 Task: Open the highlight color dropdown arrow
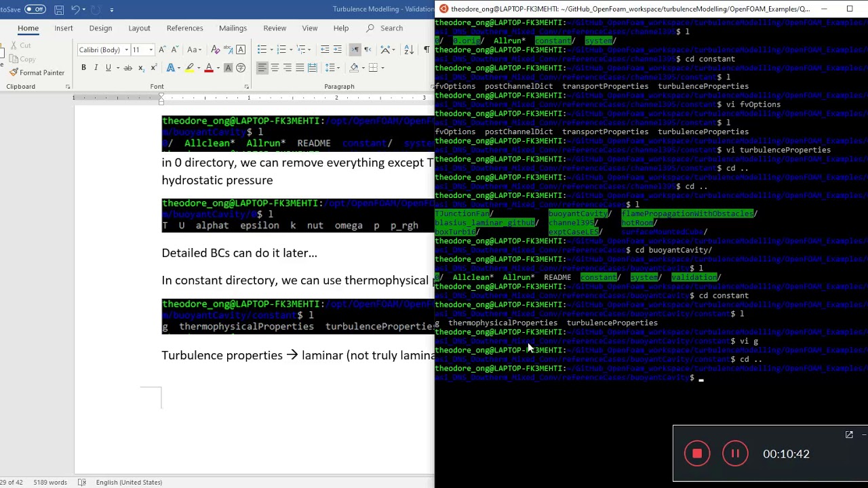point(199,68)
